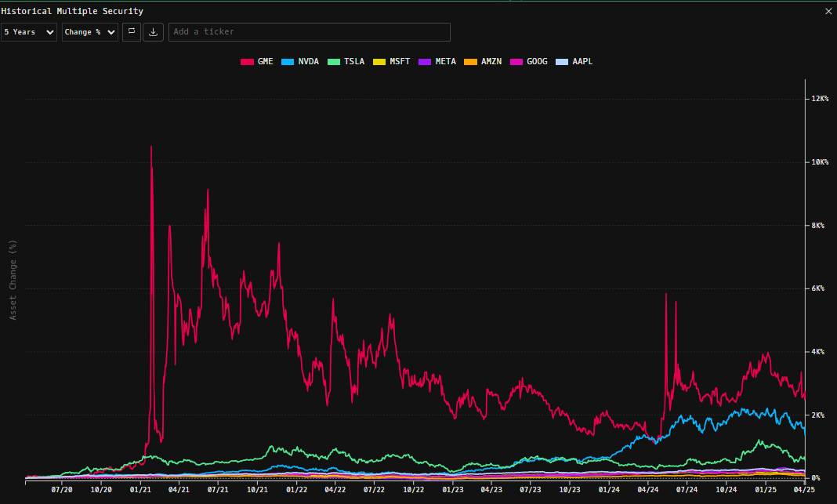
Task: Click the reset chart icon button
Action: [x=132, y=32]
